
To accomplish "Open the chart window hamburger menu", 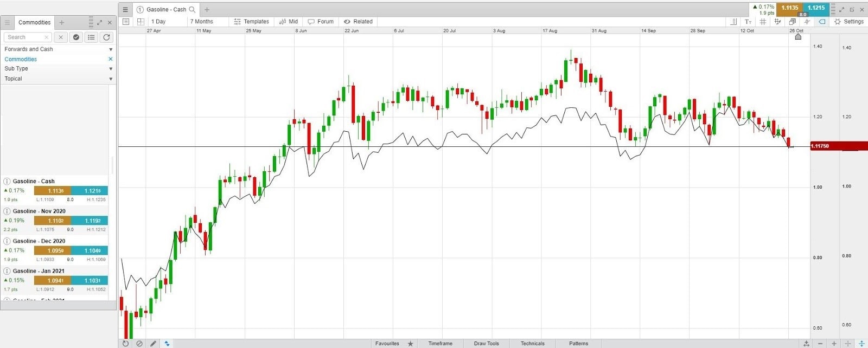I will 125,9.
